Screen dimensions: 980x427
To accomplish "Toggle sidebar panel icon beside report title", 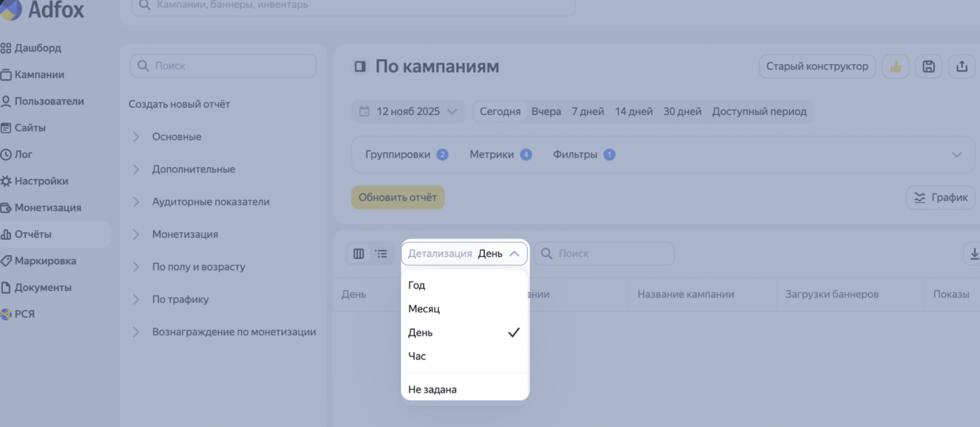I will point(360,66).
